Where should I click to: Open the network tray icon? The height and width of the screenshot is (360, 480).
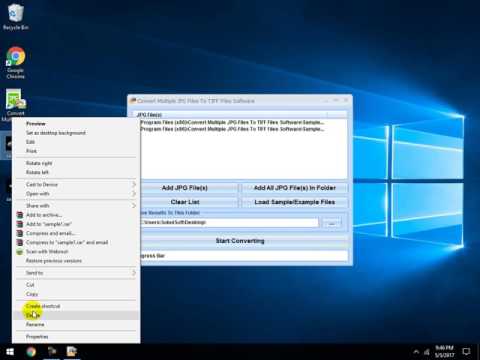pos(427,352)
